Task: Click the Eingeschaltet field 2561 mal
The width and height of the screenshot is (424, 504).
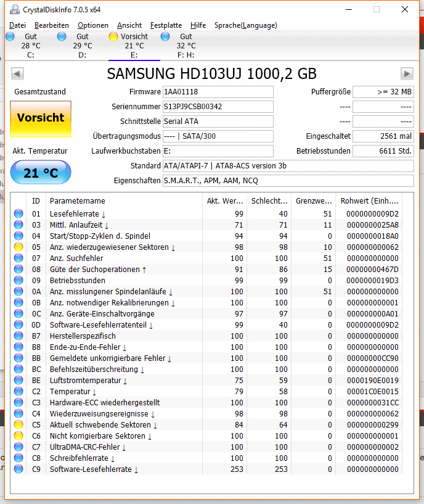Action: pos(383,136)
